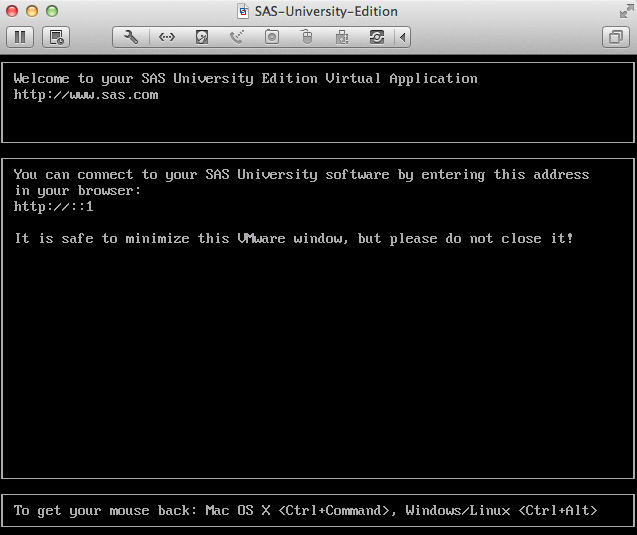This screenshot has height=535, width=637.
Task: Minimize the window with yellow button
Action: point(32,11)
